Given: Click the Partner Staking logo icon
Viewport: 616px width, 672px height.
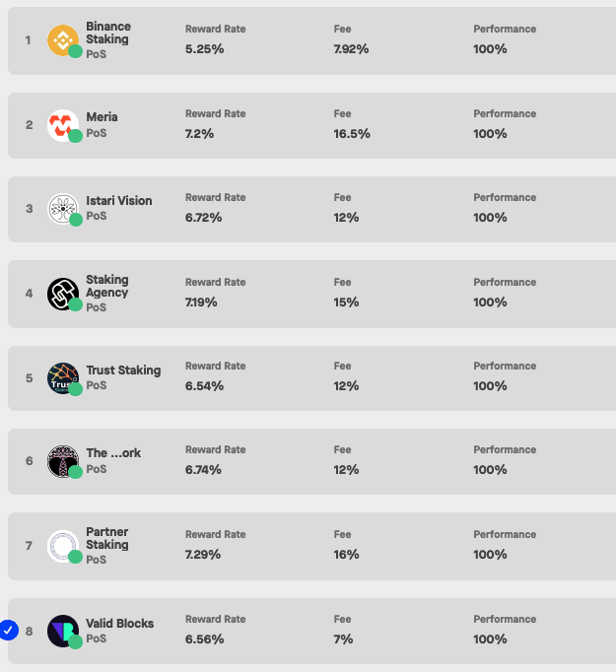Looking at the screenshot, I should tap(63, 546).
